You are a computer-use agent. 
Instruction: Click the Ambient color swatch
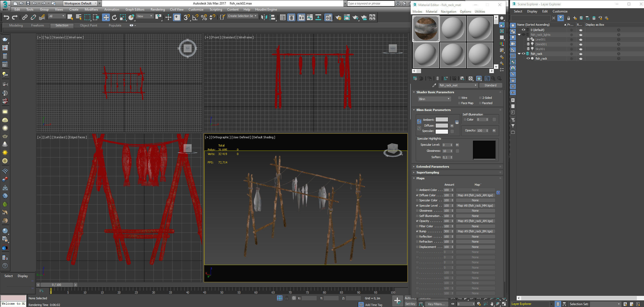[442, 119]
